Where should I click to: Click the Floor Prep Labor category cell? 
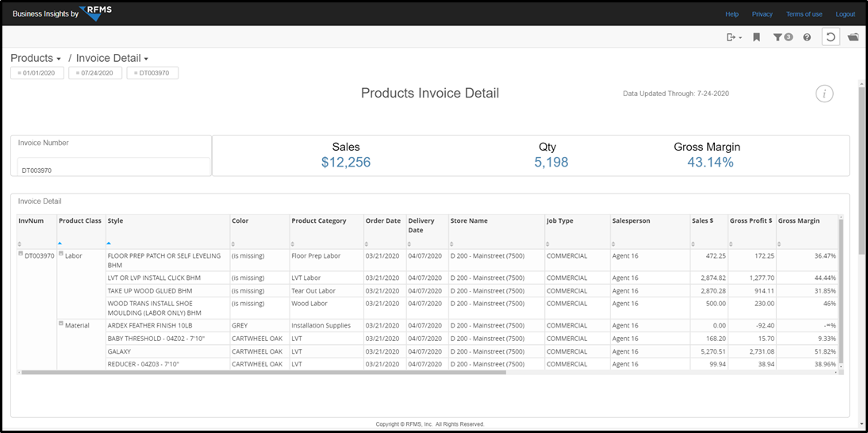327,260
